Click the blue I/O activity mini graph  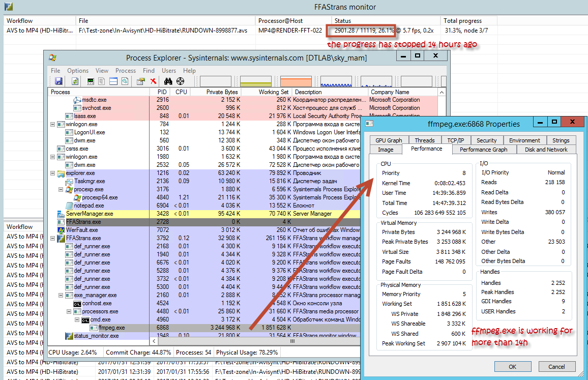[x=336, y=81]
